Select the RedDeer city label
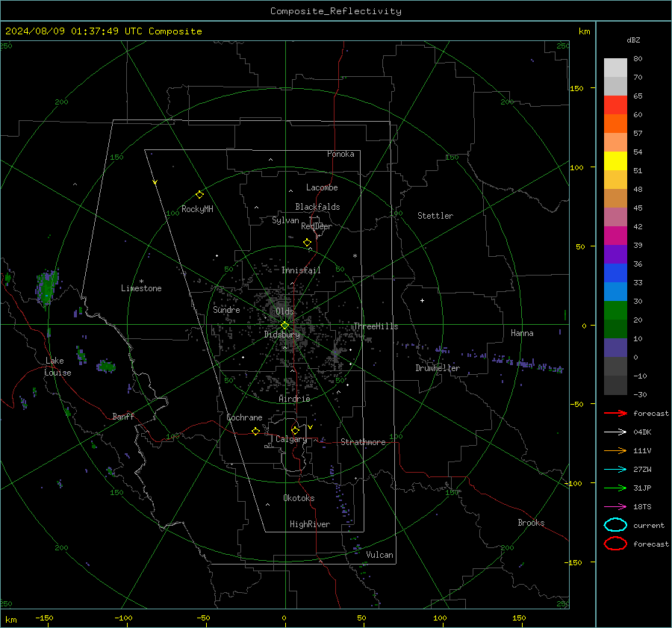Viewport: 672px width, 628px height. (x=317, y=226)
